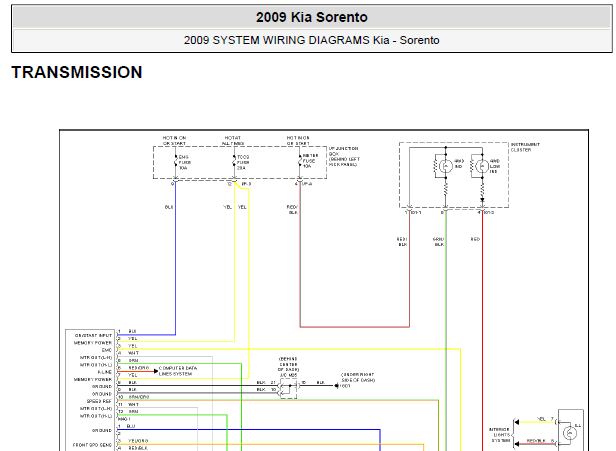
Task: Click RED wire label under instrument cluster pin 4
Action: [x=475, y=239]
